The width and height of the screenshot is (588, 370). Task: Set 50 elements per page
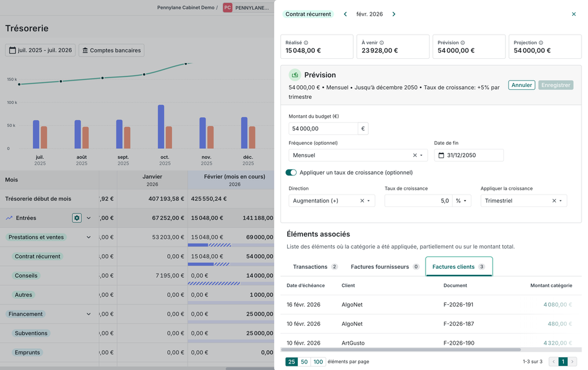click(304, 362)
